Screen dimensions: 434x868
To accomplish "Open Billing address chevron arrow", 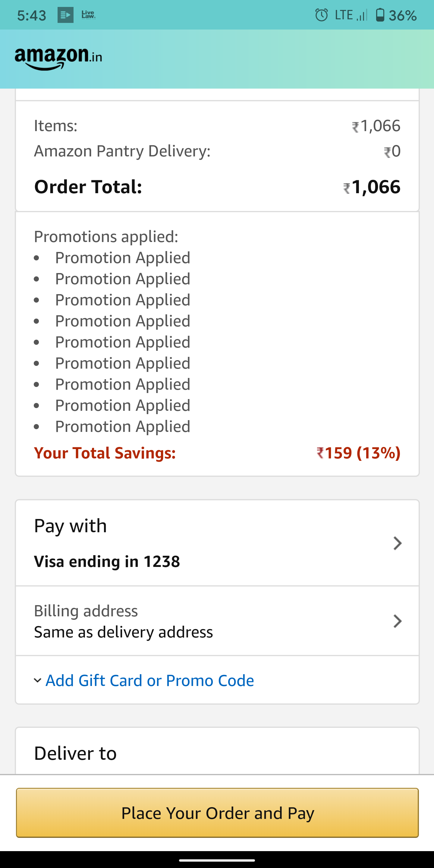I will pyautogui.click(x=398, y=621).
